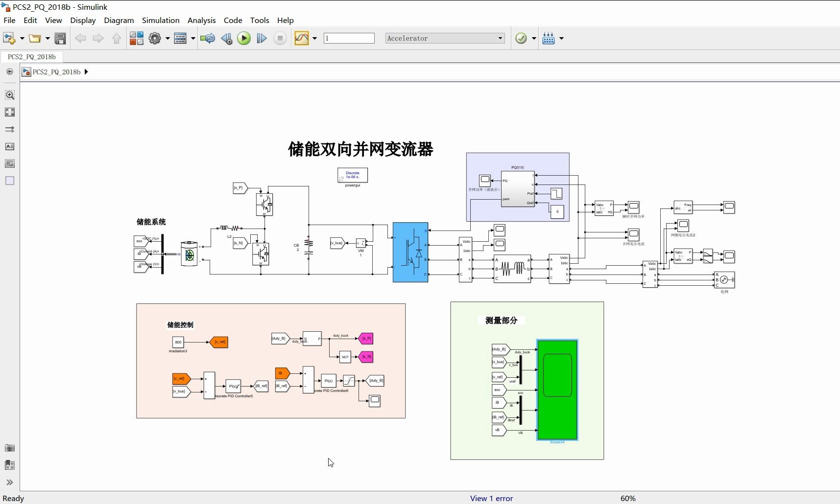Select the powergui Discrete block

coord(352,175)
